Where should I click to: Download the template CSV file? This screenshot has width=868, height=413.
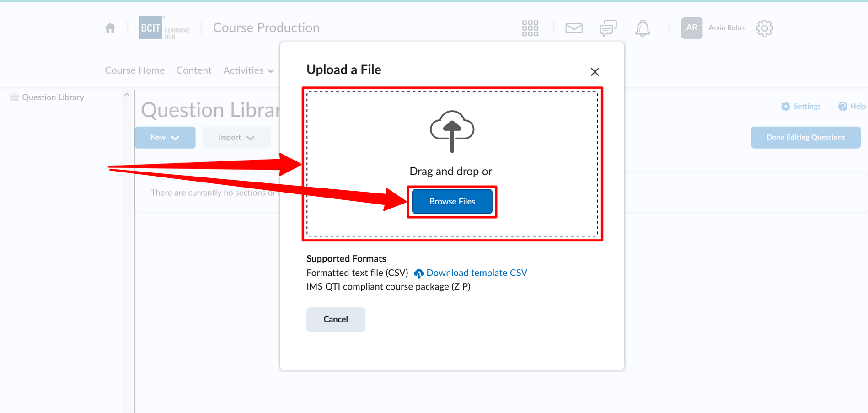[x=477, y=273]
